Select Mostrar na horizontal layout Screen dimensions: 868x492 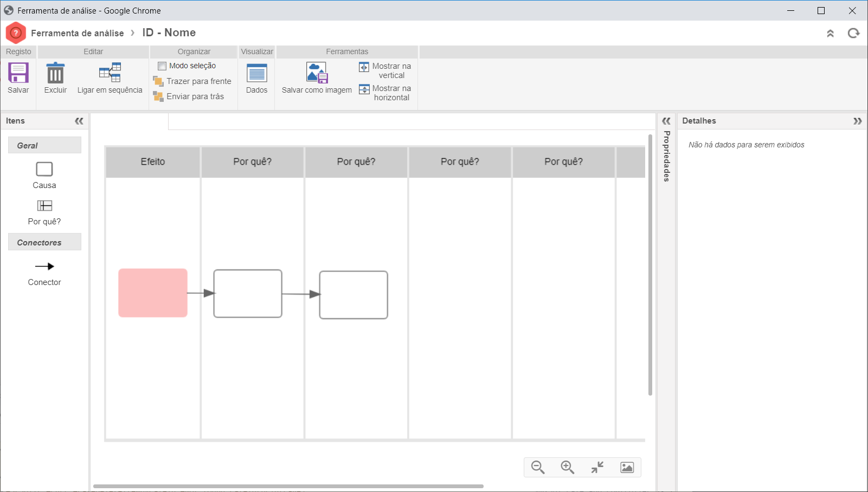click(x=385, y=93)
